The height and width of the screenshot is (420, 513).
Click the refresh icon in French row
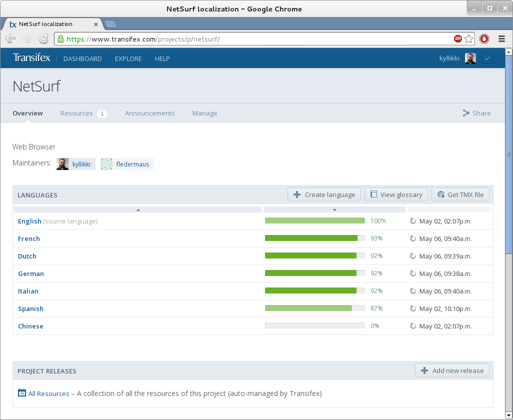click(x=413, y=238)
